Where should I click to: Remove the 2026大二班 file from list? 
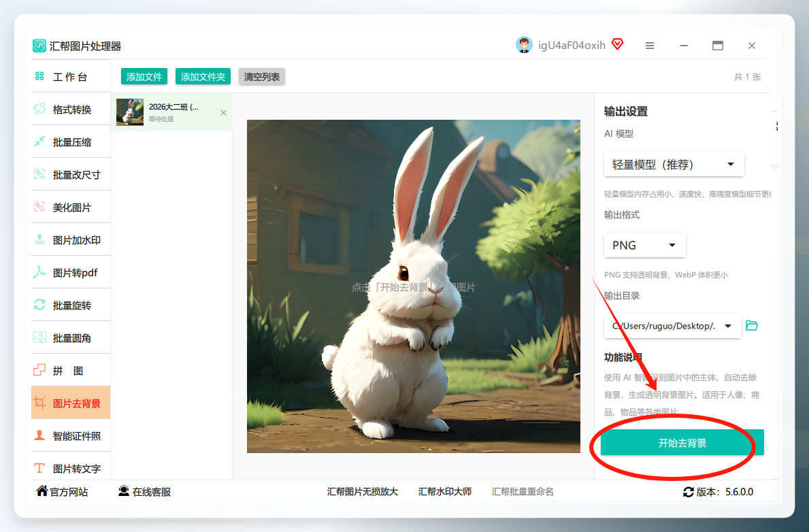coord(223,112)
